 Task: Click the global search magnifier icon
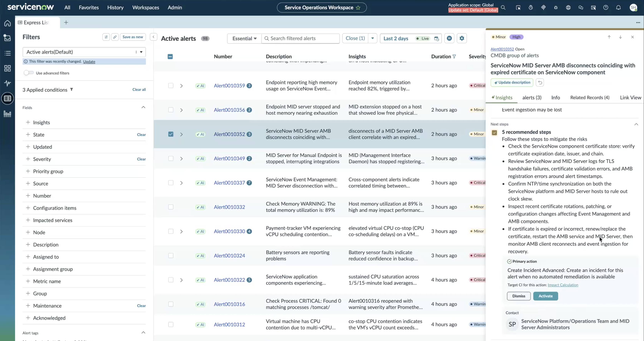click(503, 7)
